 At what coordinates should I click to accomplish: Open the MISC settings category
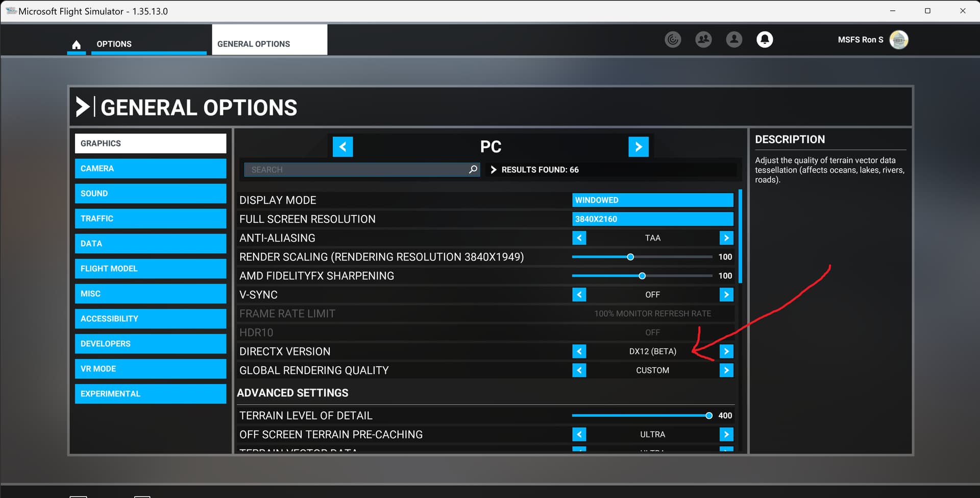tap(151, 294)
